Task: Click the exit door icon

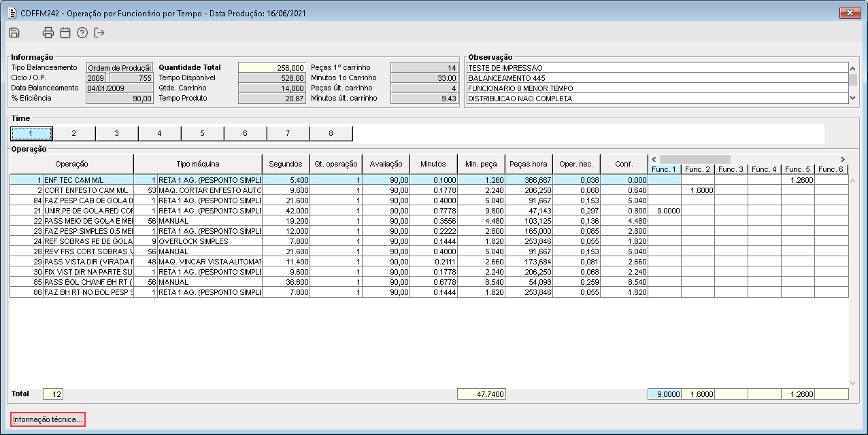Action: pyautogui.click(x=99, y=33)
